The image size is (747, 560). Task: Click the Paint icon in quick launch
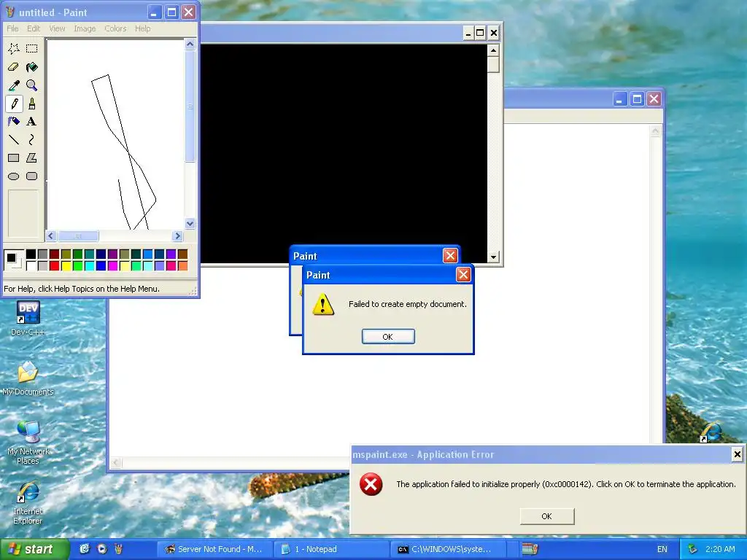pos(119,549)
